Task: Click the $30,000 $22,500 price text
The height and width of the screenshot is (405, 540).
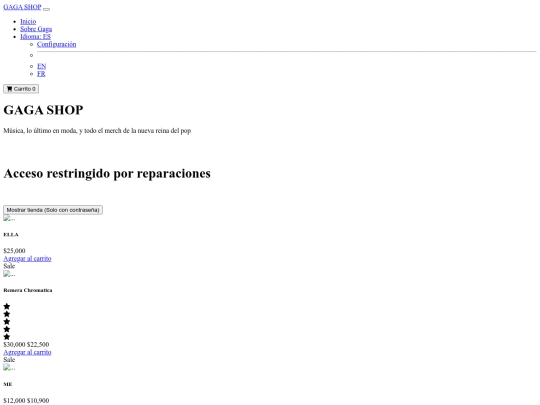Action: [26, 344]
